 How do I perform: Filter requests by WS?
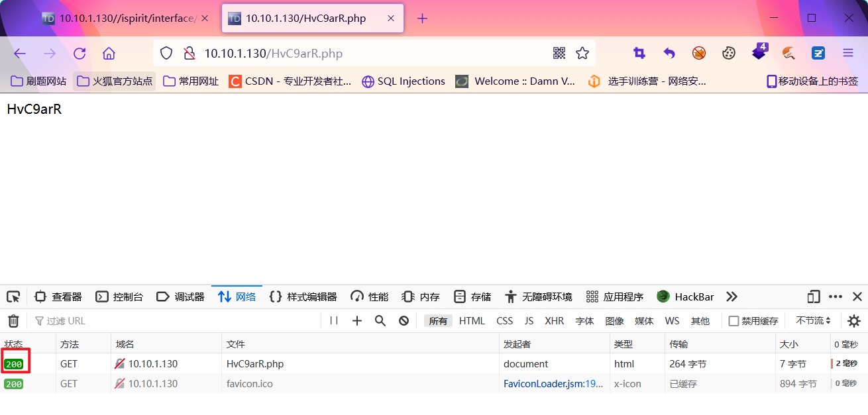[672, 321]
